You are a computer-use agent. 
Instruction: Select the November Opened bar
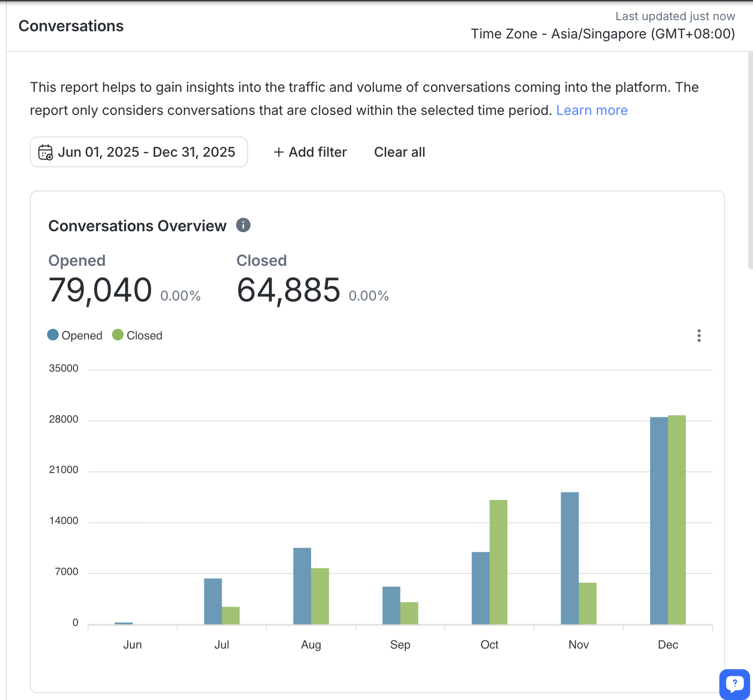point(569,558)
